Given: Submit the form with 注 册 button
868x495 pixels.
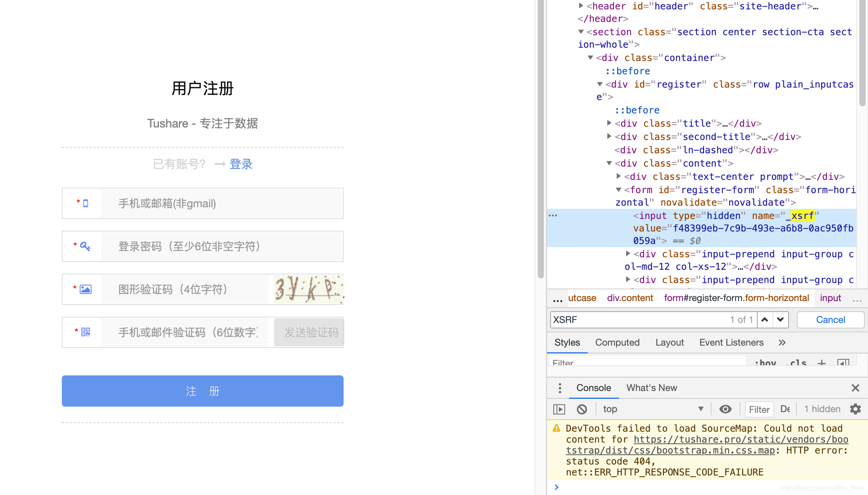Looking at the screenshot, I should click(203, 391).
